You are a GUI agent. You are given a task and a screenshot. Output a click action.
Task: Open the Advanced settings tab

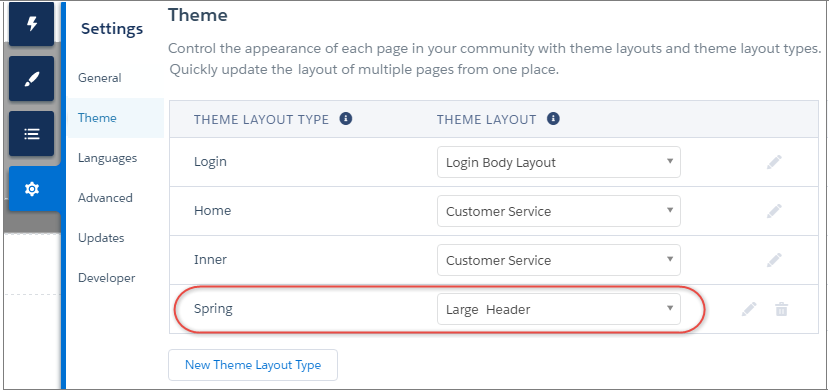[105, 198]
